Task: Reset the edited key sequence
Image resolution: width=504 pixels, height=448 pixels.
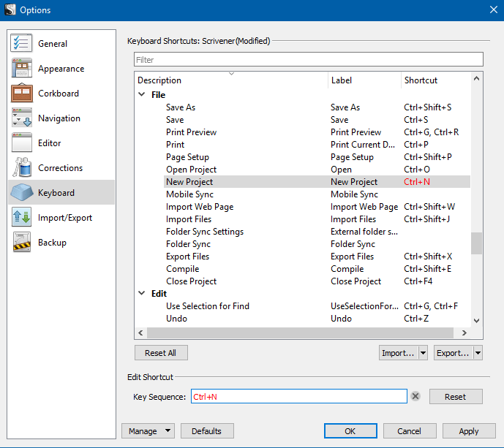Action: pyautogui.click(x=456, y=397)
